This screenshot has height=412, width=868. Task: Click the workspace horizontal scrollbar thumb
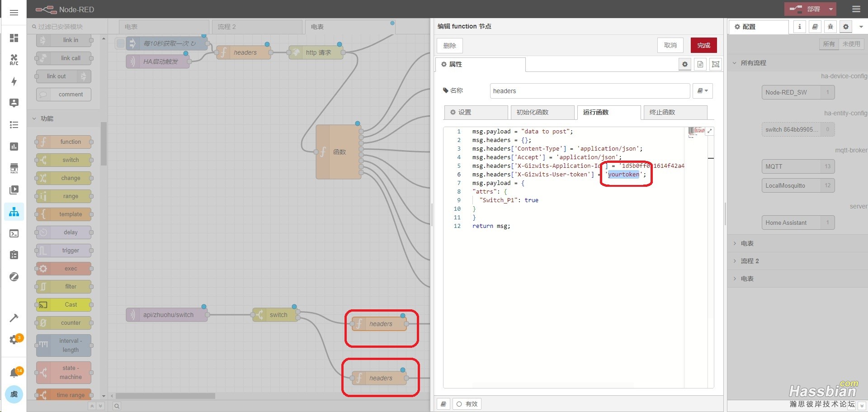point(165,396)
